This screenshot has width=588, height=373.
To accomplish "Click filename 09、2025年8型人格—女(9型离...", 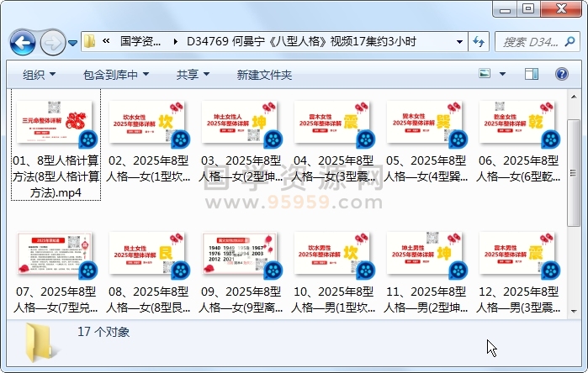I will [x=241, y=299].
